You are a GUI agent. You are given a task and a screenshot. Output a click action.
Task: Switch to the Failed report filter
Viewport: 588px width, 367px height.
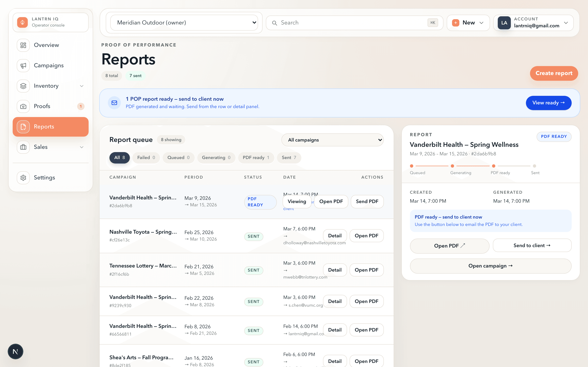click(146, 158)
